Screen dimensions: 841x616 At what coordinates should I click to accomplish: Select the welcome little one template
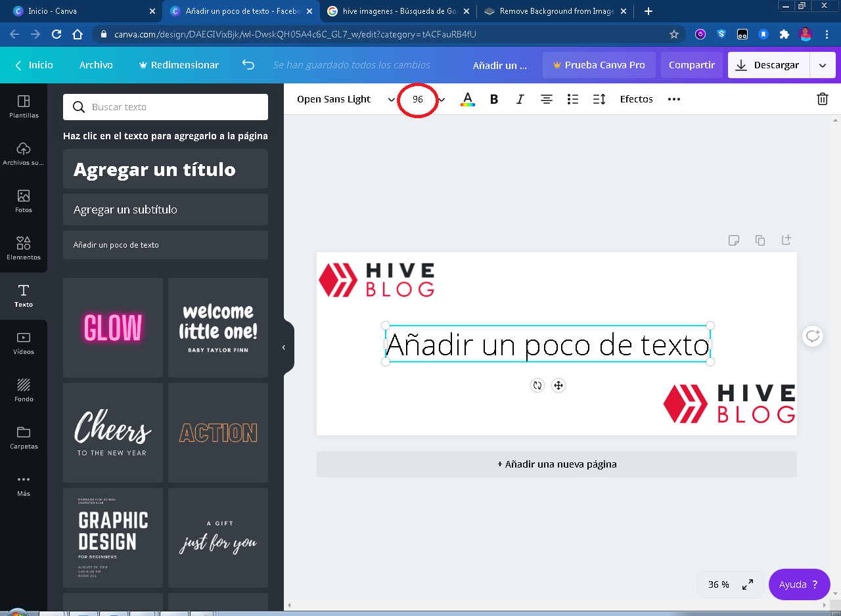click(218, 328)
